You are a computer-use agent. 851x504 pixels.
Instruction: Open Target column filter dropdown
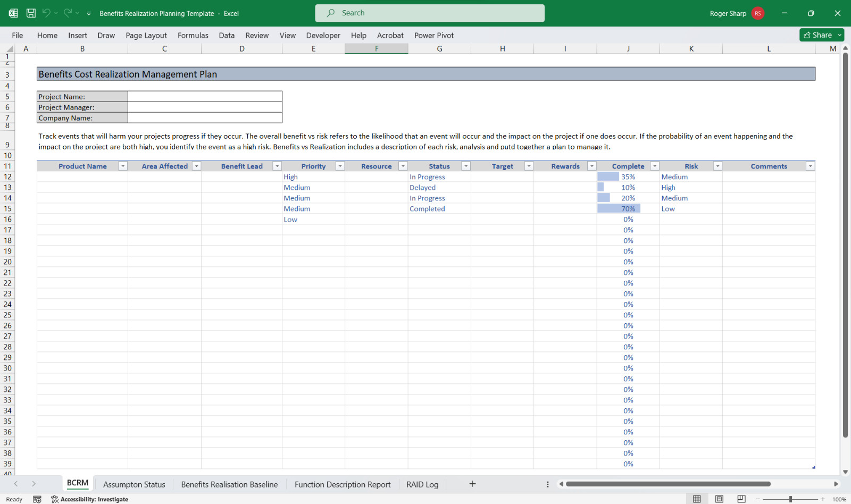coord(529,166)
